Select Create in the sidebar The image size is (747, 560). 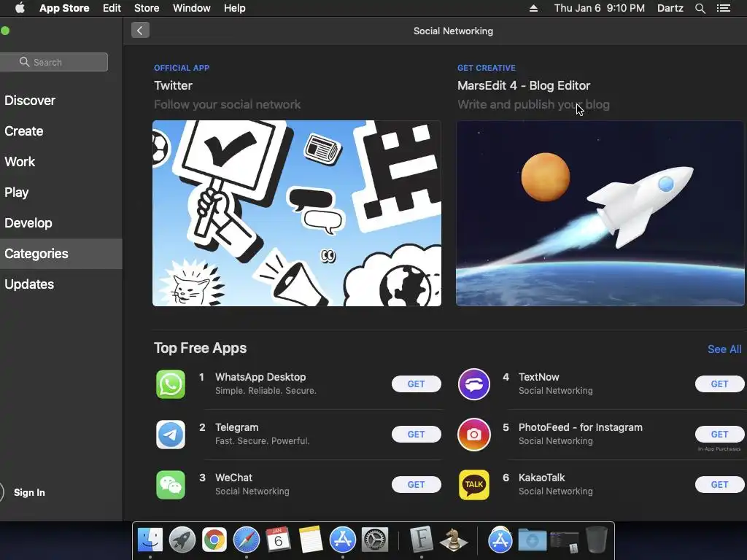click(61, 131)
